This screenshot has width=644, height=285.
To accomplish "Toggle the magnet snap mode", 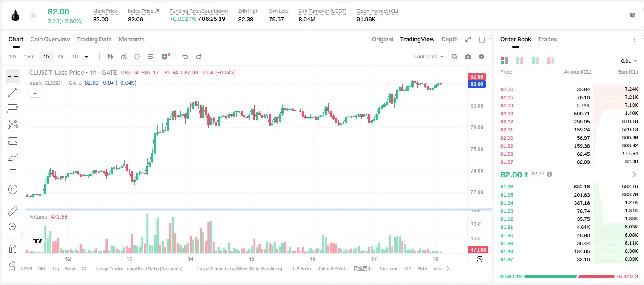I will [13, 249].
